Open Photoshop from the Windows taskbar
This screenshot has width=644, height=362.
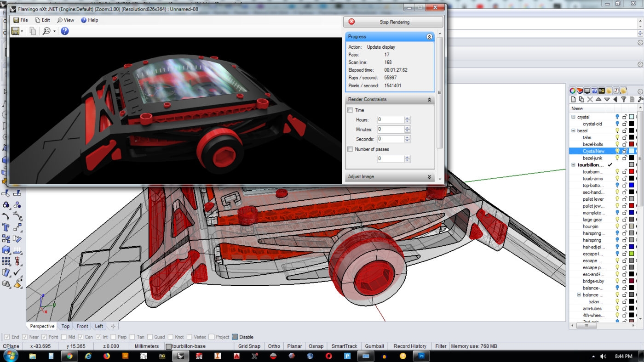point(421,356)
